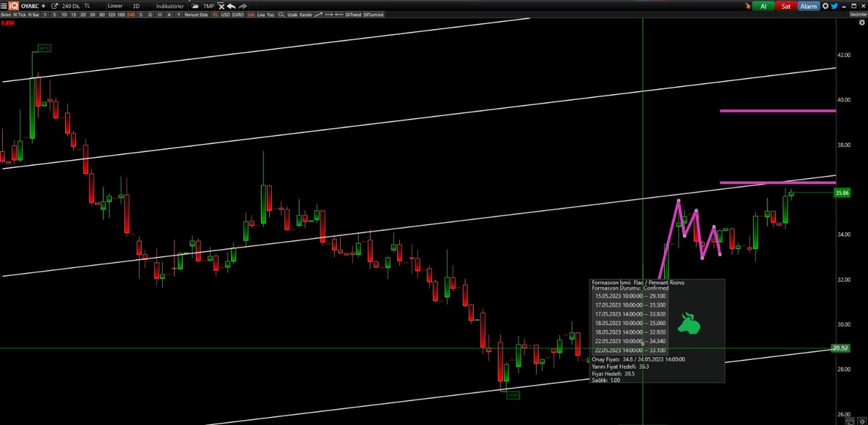
Task: Switch currency to USD
Action: point(225,14)
